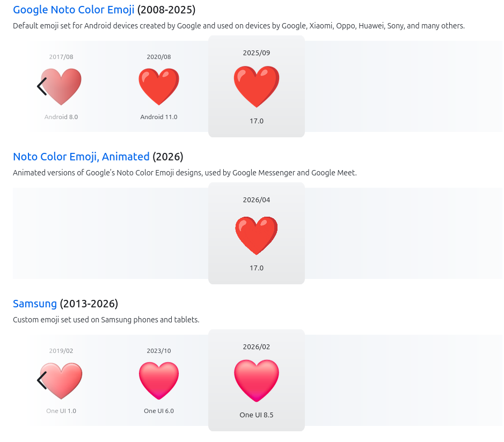Select the animated 2026/04 heart emoji

257,235
